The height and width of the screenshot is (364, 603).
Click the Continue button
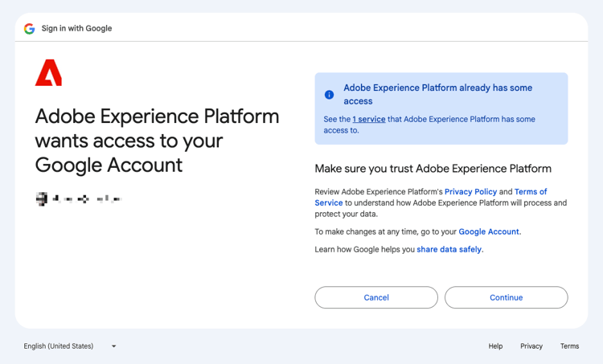click(506, 297)
